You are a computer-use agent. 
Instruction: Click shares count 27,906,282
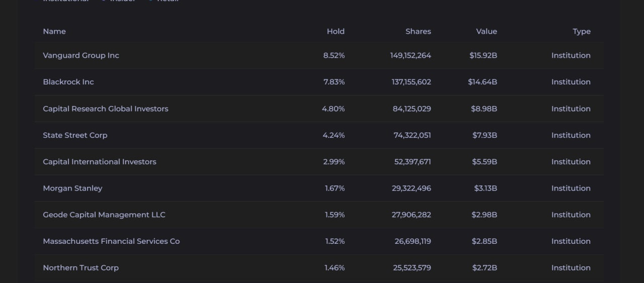412,215
